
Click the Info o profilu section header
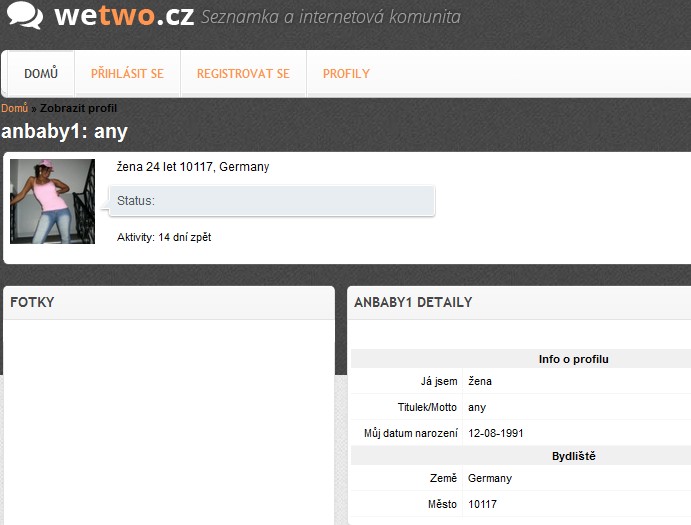tap(573, 359)
